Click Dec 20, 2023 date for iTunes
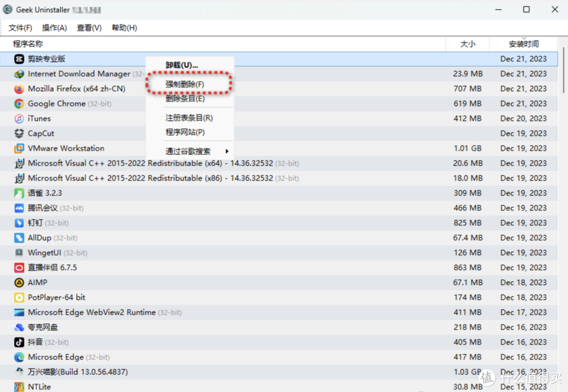This screenshot has width=568, height=392. pos(523,118)
